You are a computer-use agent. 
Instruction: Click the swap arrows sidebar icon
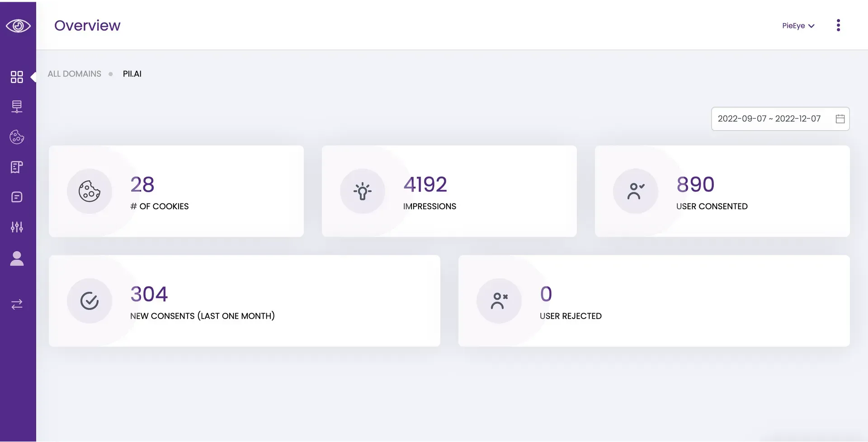17,304
